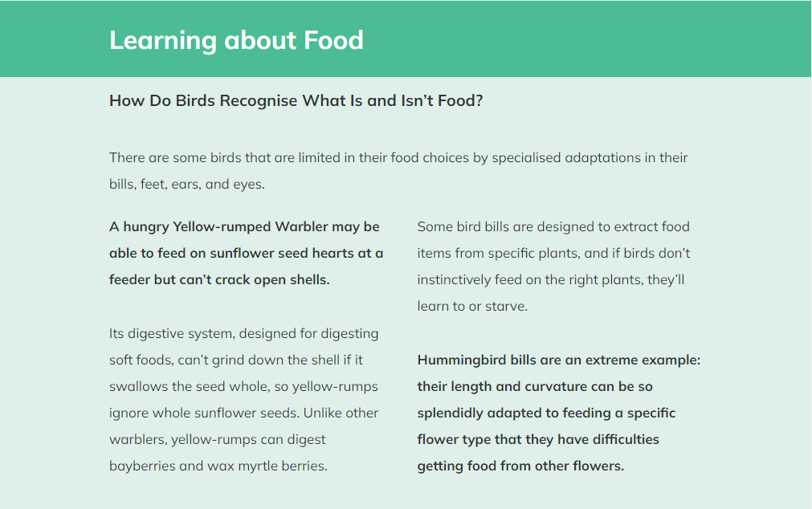Click the line 'getting food from other flowers.'
This screenshot has width=812, height=509.
coord(520,466)
